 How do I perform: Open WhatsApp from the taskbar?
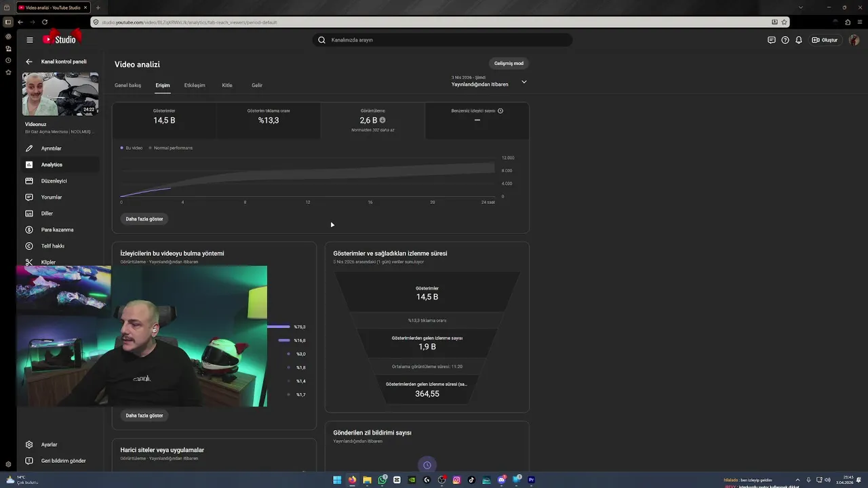[x=382, y=480]
